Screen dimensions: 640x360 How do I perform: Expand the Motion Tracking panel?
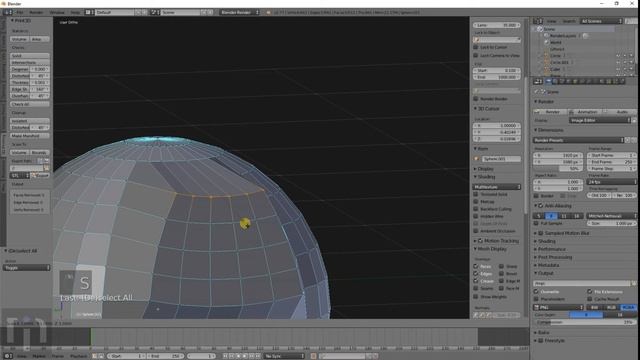click(x=496, y=241)
